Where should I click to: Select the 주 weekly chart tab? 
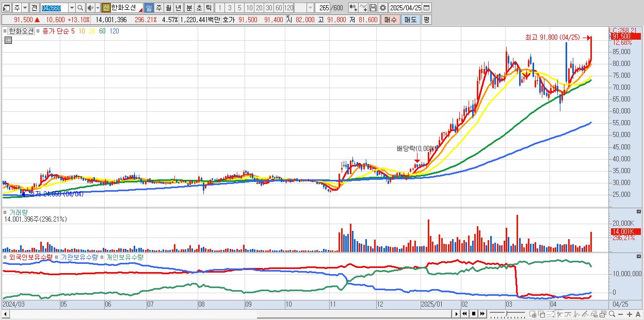[158, 8]
